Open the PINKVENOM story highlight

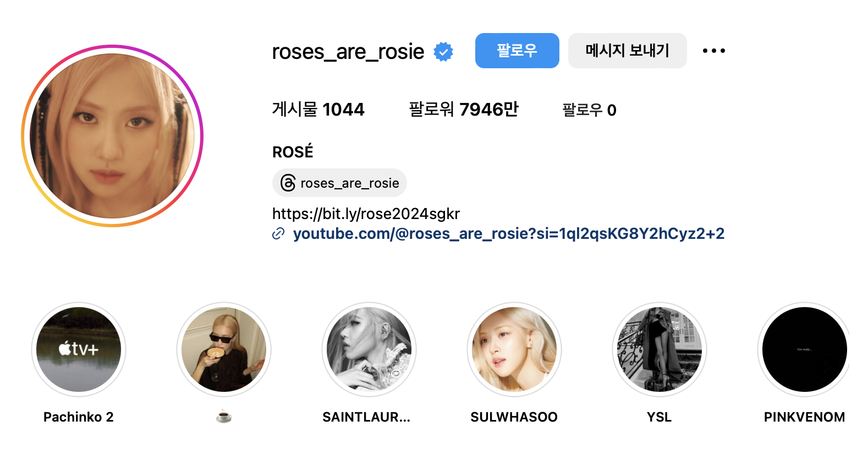click(805, 349)
